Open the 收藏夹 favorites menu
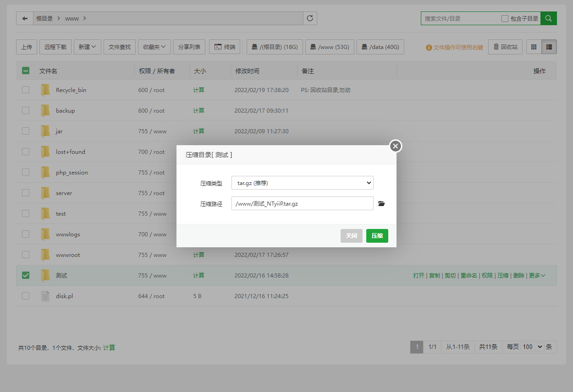The width and height of the screenshot is (573, 392). (x=154, y=47)
